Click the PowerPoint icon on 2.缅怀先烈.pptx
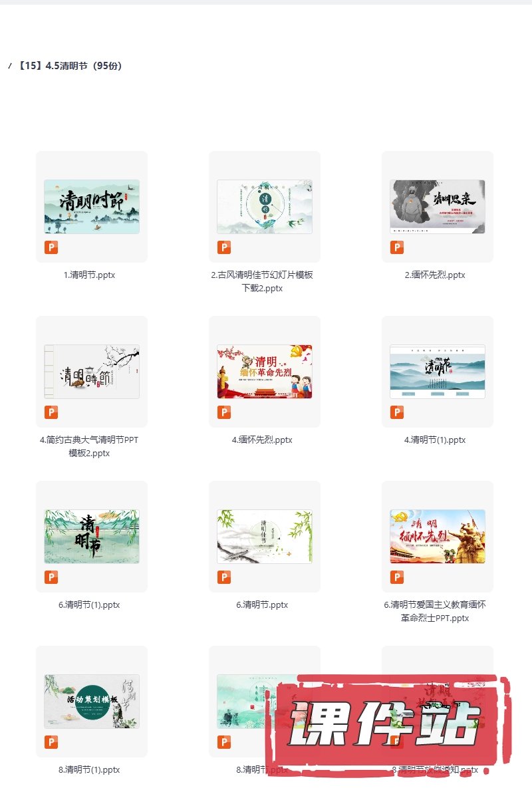 [397, 248]
